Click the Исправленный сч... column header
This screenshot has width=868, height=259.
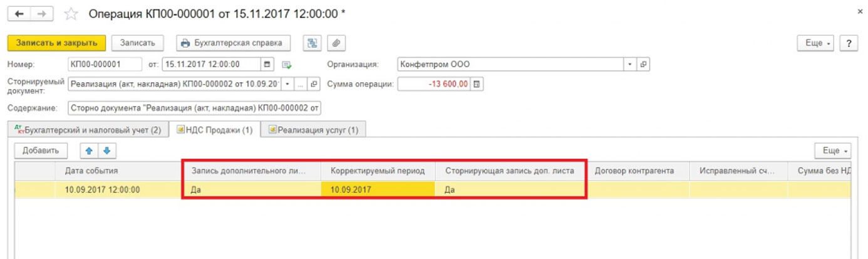(x=738, y=171)
